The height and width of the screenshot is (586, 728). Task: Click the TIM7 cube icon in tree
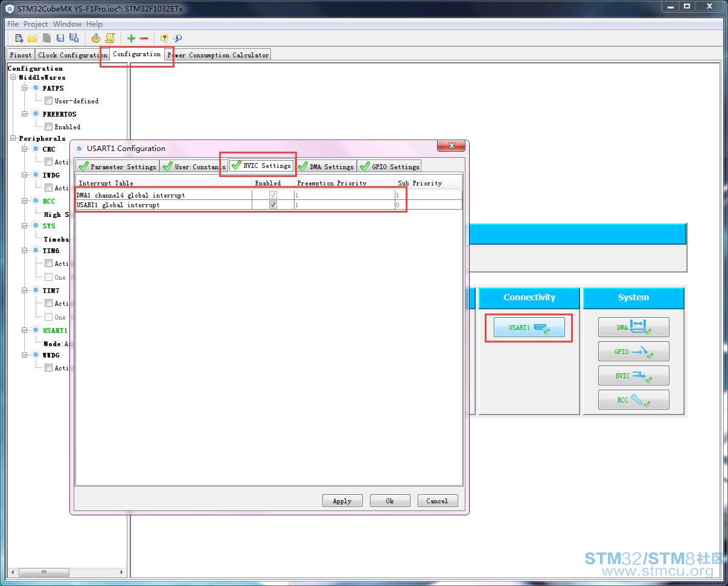point(36,291)
